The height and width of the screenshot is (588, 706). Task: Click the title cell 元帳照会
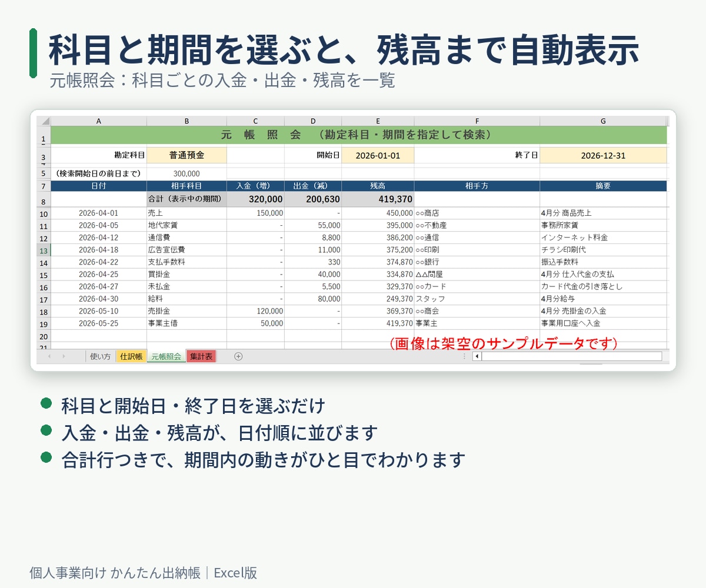point(359,135)
